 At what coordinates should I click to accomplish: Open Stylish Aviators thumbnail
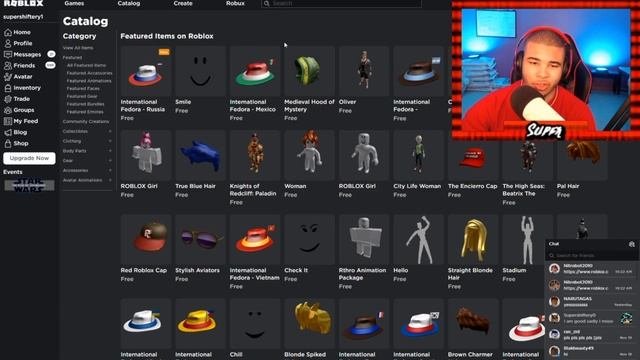coord(200,239)
